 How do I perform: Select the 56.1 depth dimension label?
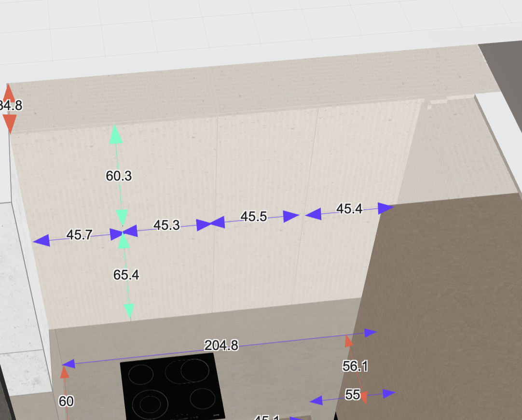[x=355, y=366]
